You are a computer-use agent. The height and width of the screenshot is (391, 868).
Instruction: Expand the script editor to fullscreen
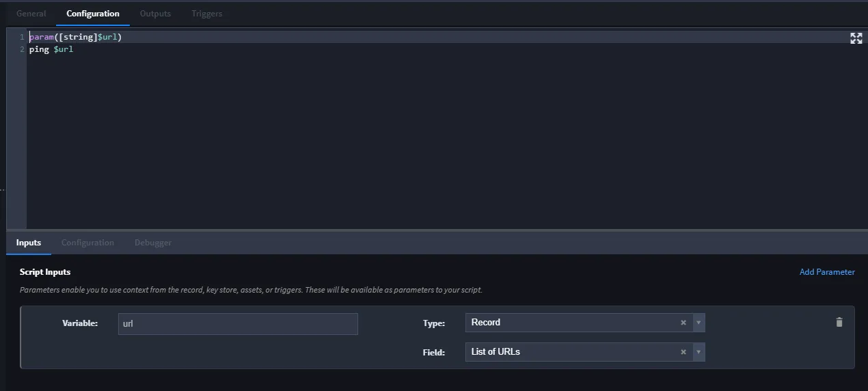(x=856, y=38)
